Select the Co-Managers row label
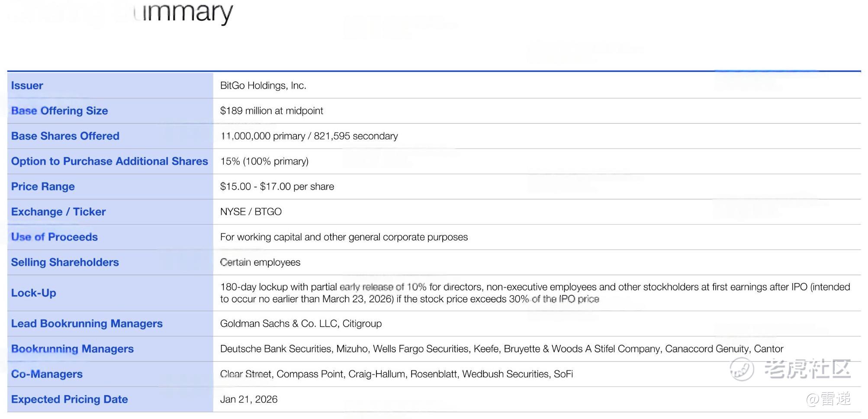Screen dimensions: 868x419 (x=47, y=374)
